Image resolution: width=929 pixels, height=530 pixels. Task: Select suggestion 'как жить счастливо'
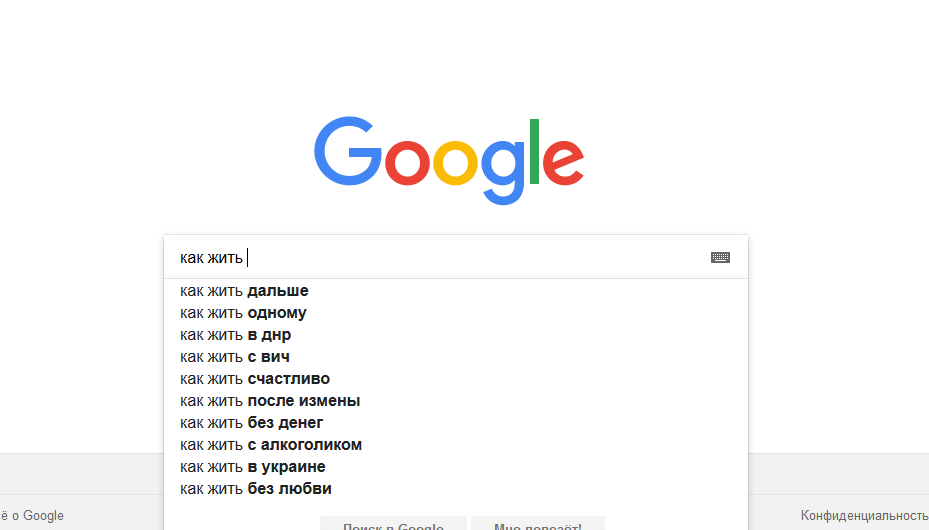(456, 378)
